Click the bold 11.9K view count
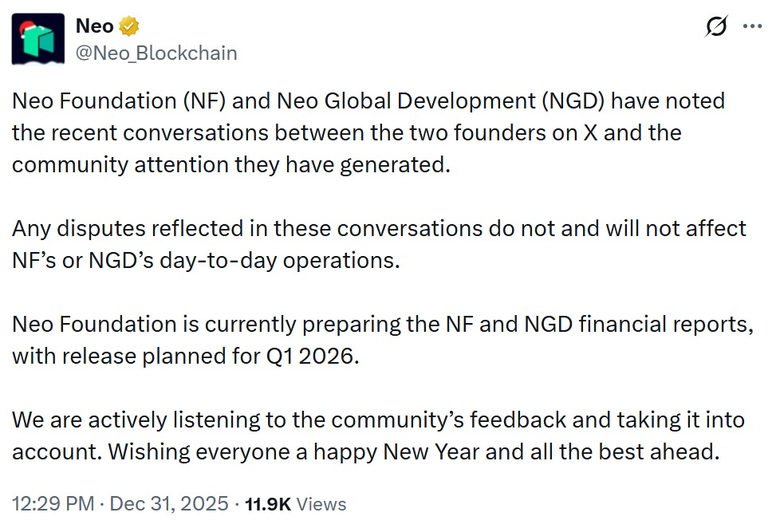 click(x=270, y=504)
